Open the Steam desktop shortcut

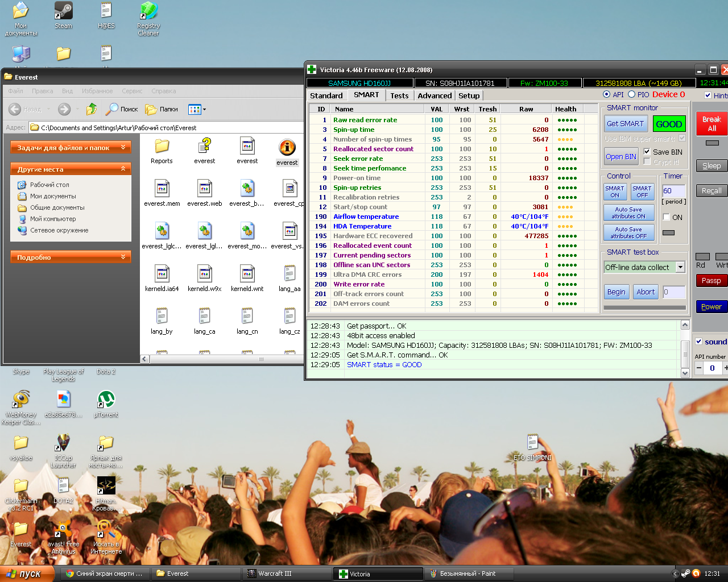63,11
